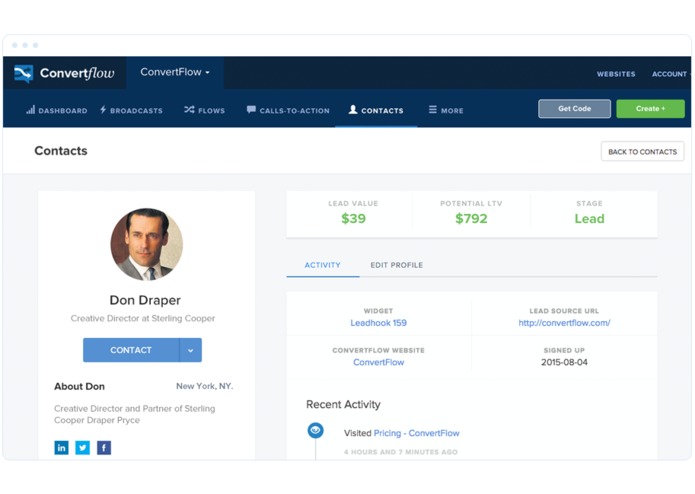Open the Websites menu
The height and width of the screenshot is (494, 695).
point(616,74)
